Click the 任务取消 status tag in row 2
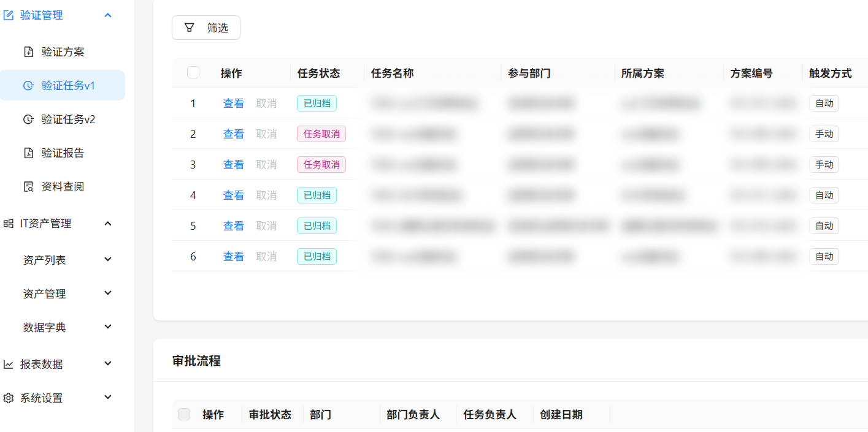 coord(321,134)
